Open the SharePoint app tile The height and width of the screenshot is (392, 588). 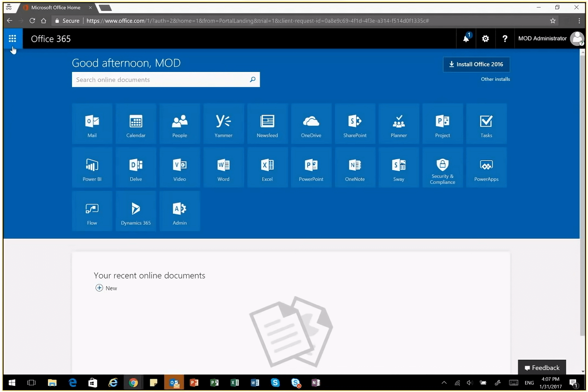point(355,124)
